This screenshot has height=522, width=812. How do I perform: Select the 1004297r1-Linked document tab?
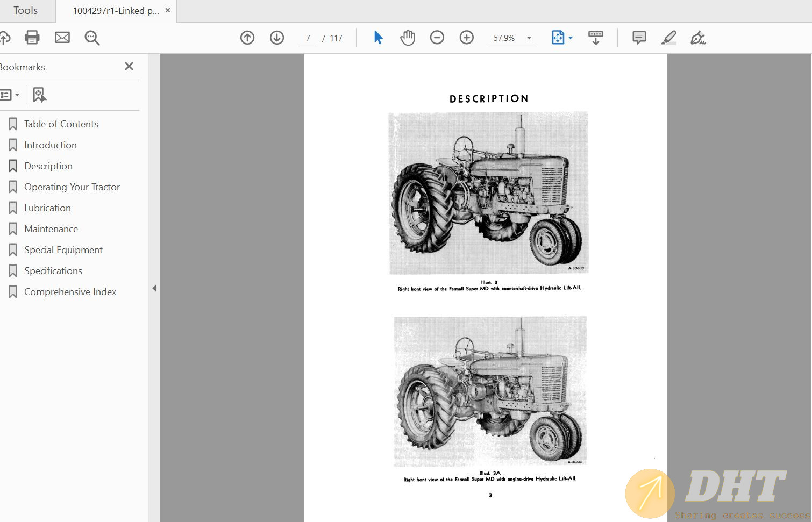tap(116, 11)
